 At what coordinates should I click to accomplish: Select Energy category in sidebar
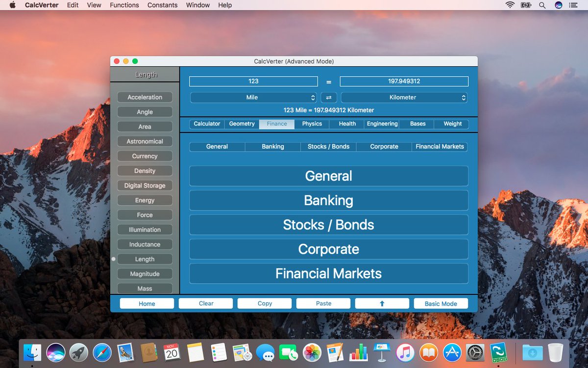point(145,201)
